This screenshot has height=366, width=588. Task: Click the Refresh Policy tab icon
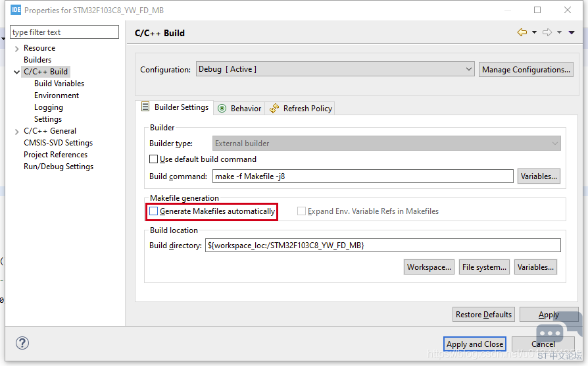(274, 109)
